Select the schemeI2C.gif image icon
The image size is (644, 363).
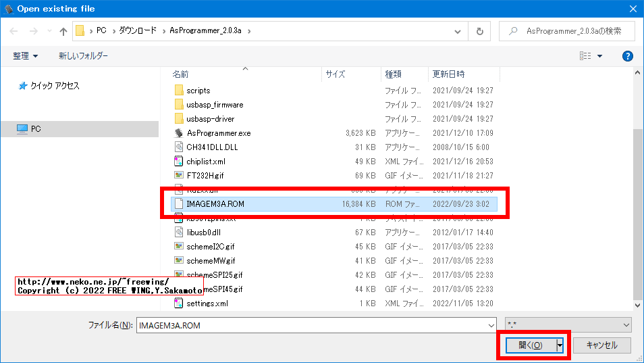[x=179, y=246]
